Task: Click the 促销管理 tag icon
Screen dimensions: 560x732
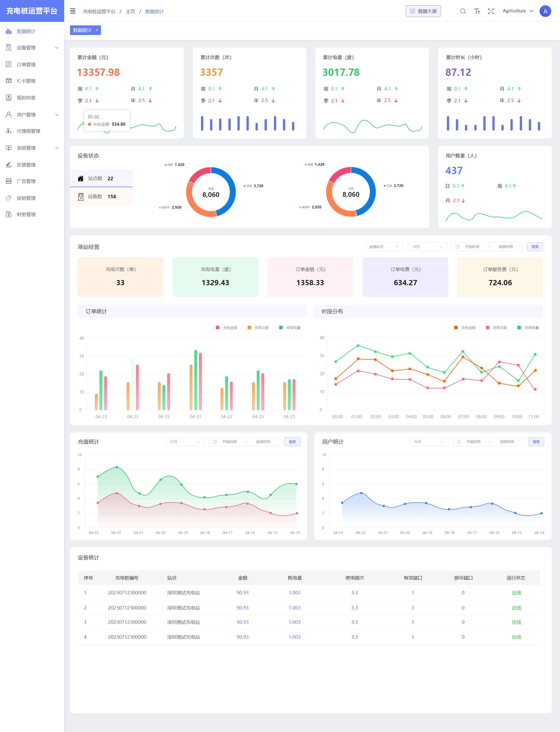Action: (x=9, y=198)
